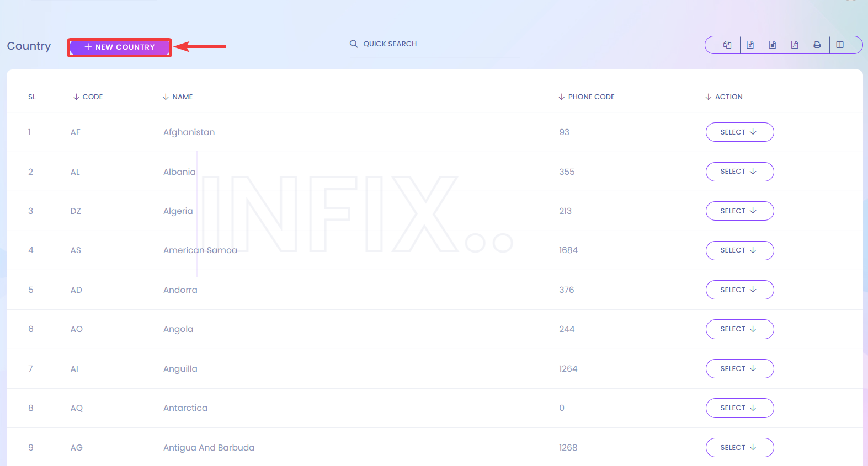
Task: Click phone code 213
Action: pyautogui.click(x=565, y=211)
